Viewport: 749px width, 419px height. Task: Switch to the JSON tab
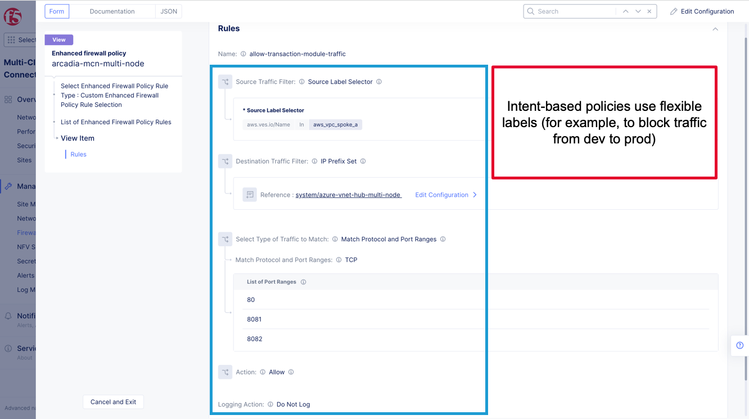point(169,11)
